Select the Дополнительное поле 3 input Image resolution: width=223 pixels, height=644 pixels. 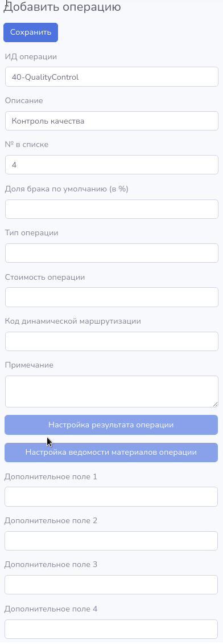pyautogui.click(x=111, y=585)
